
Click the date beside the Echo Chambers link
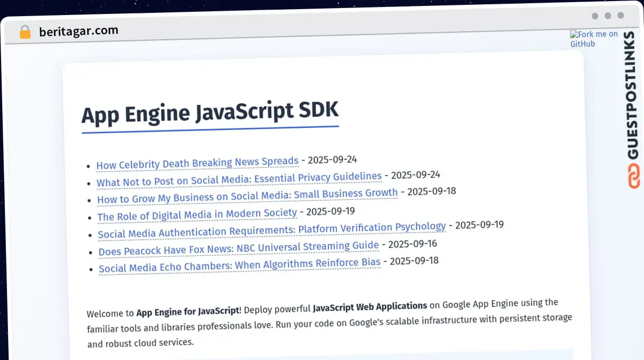click(414, 261)
